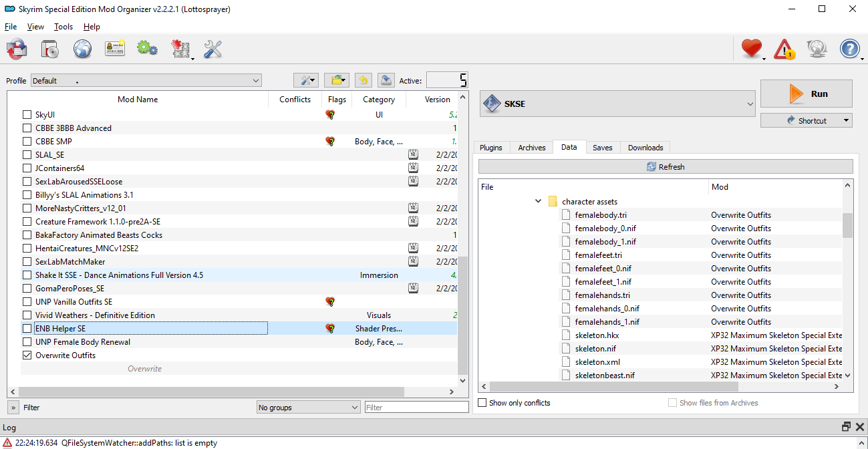Click the Refresh button

[666, 167]
